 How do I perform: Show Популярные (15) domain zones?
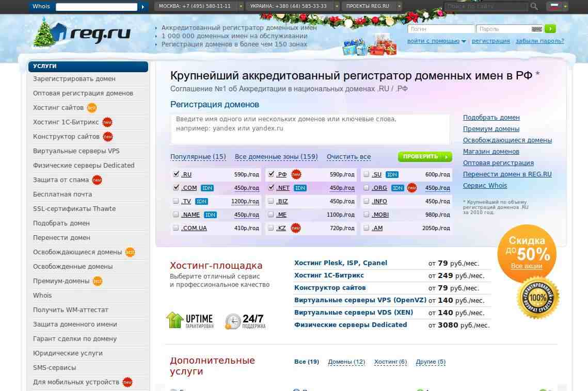198,157
